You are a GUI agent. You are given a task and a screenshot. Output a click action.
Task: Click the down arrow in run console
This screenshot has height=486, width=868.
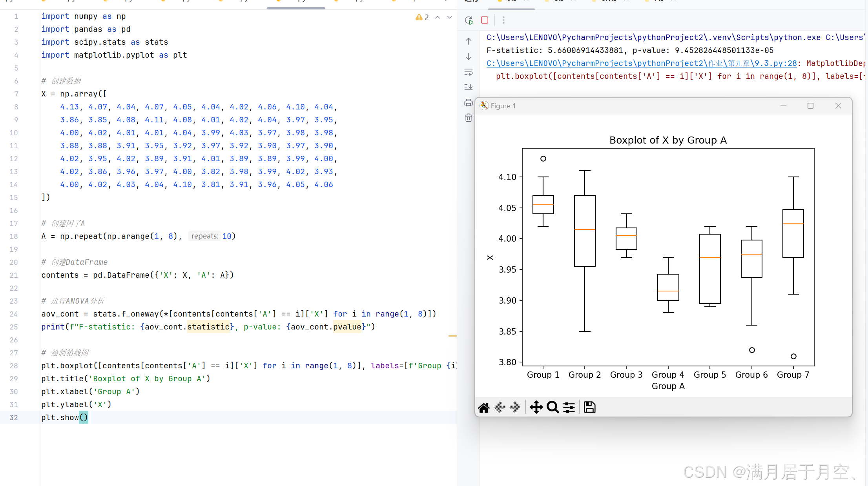(x=469, y=57)
